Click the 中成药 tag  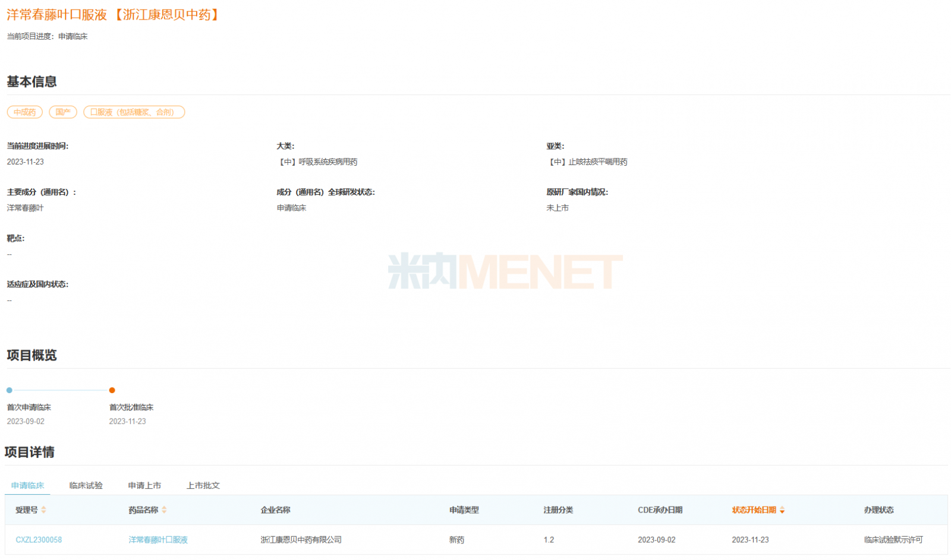25,112
